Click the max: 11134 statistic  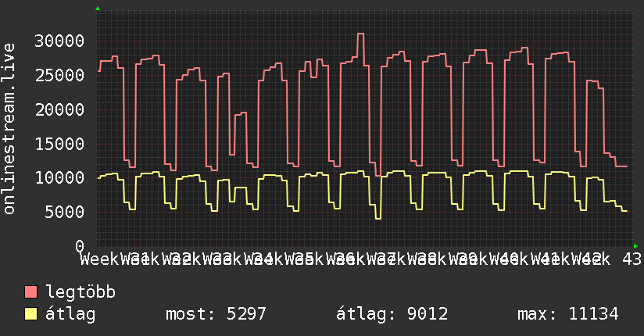pyautogui.click(x=567, y=314)
